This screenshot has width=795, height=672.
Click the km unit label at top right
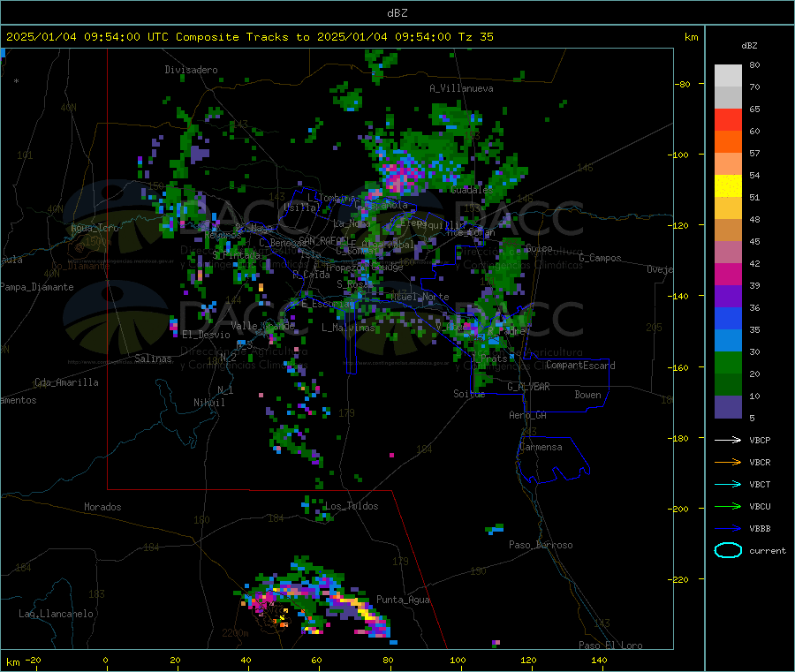691,37
